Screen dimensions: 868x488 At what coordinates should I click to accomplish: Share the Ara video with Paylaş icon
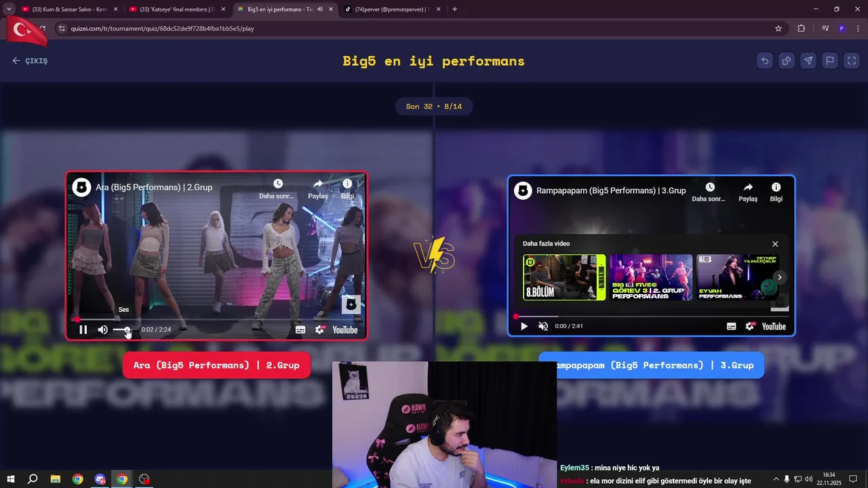[x=318, y=184]
